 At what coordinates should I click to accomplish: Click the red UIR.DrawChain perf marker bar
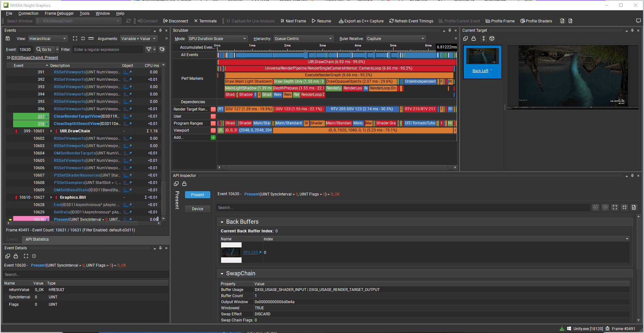[x=336, y=62]
